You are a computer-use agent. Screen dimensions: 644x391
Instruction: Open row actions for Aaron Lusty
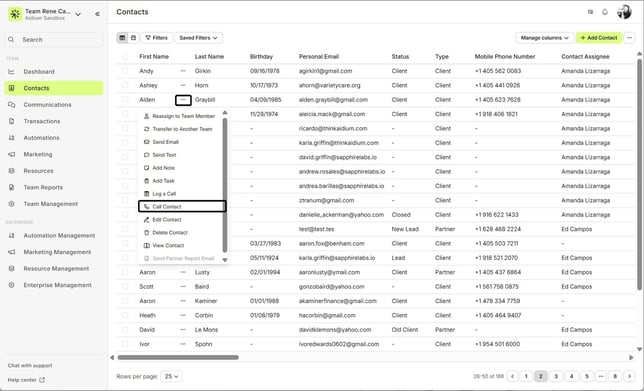pos(183,272)
